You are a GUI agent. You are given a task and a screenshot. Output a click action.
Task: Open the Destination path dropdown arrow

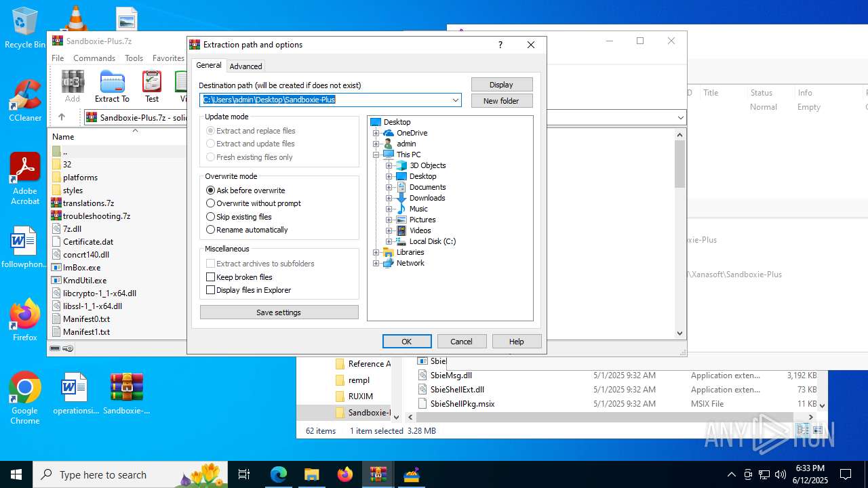click(x=456, y=100)
